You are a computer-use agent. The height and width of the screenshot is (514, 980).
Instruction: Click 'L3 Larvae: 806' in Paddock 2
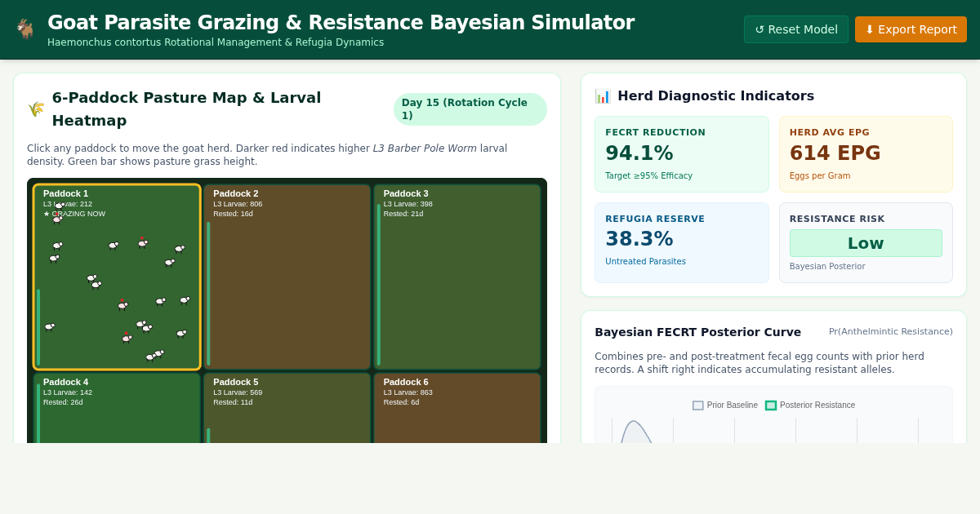coord(238,204)
